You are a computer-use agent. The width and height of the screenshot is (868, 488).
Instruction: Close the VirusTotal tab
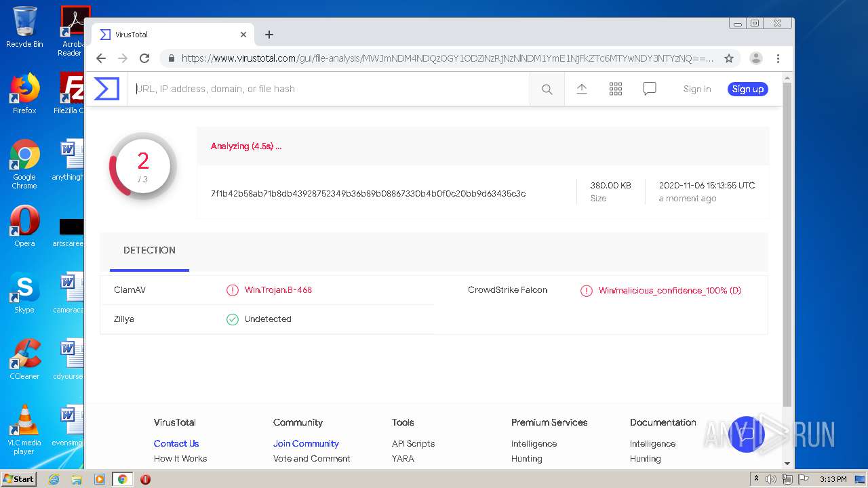point(243,35)
